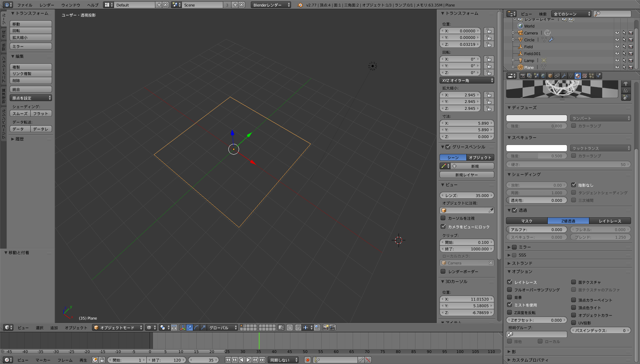Open the Texture checkerboard tab
The image size is (640, 364).
pyautogui.click(x=585, y=76)
